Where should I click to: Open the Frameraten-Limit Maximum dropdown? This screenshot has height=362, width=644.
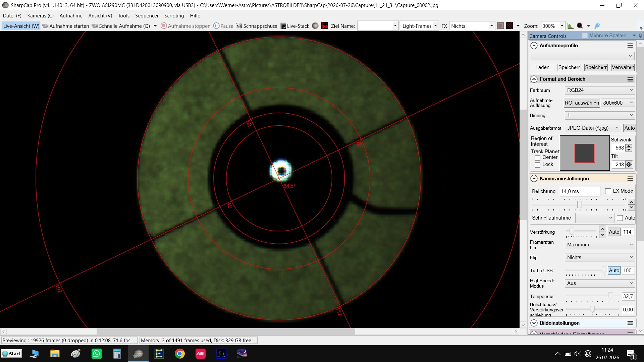tap(600, 245)
